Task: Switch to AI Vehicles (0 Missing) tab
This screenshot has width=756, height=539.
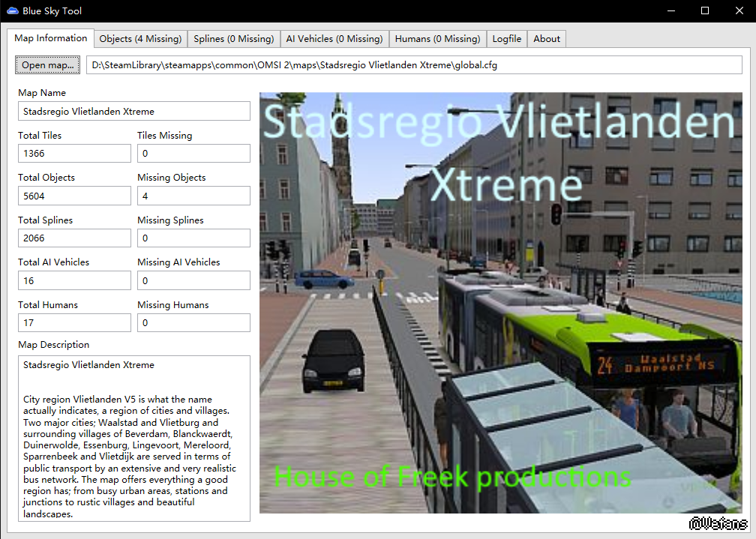Action: [x=334, y=38]
